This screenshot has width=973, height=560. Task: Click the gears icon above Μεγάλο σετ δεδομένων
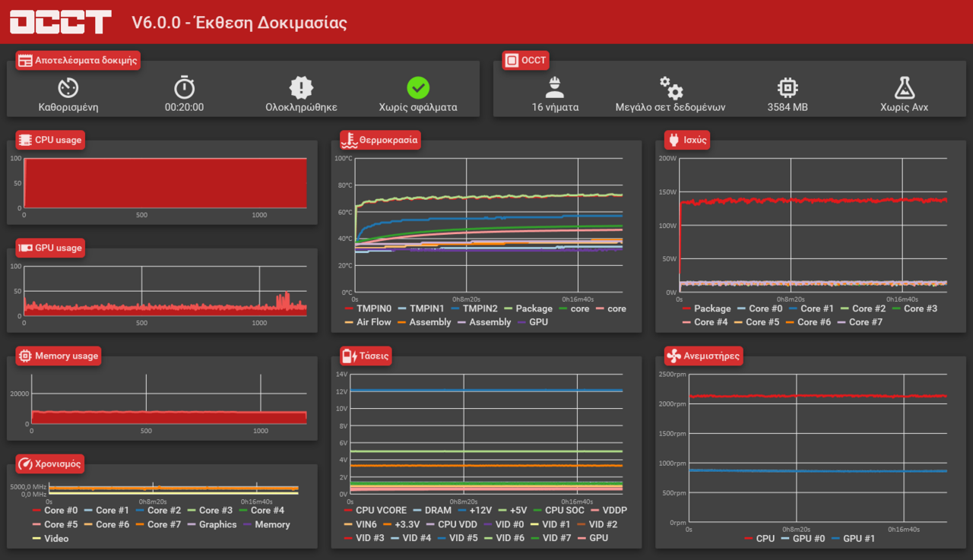click(670, 87)
